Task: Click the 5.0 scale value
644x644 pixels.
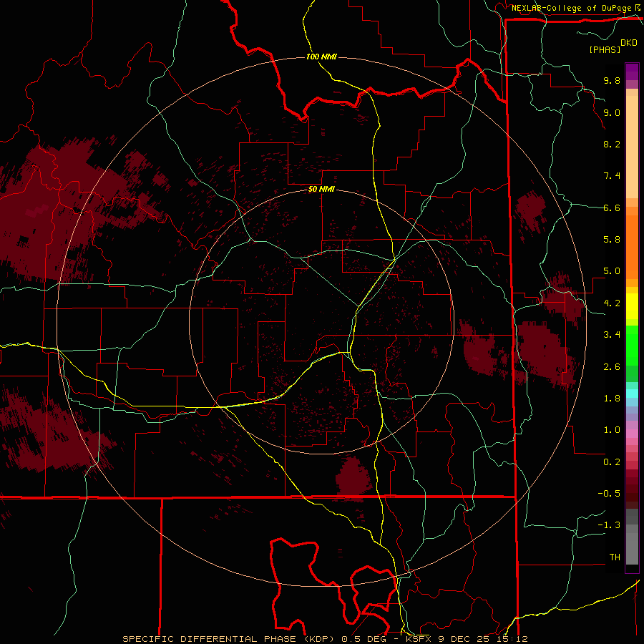Action: click(x=612, y=271)
